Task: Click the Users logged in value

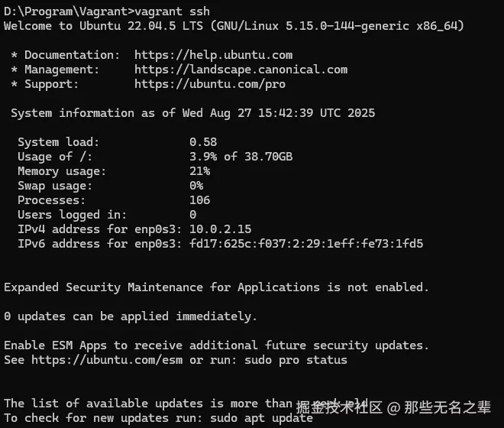Action: 192,215
